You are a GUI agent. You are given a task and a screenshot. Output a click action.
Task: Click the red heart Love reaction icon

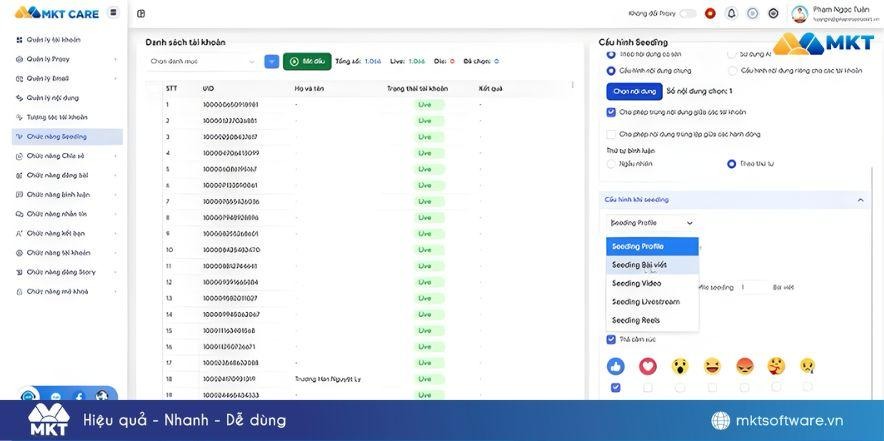[x=647, y=366]
